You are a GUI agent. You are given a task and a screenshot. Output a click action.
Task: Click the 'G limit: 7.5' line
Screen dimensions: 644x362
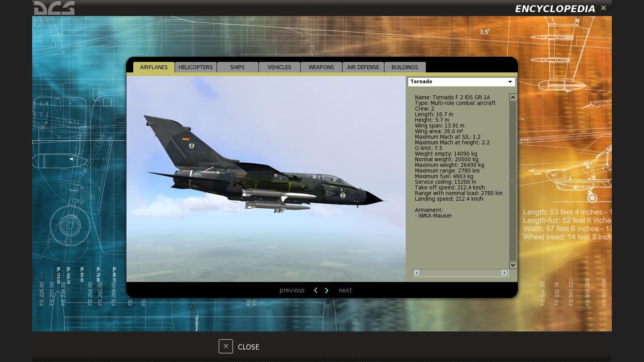pyautogui.click(x=428, y=148)
